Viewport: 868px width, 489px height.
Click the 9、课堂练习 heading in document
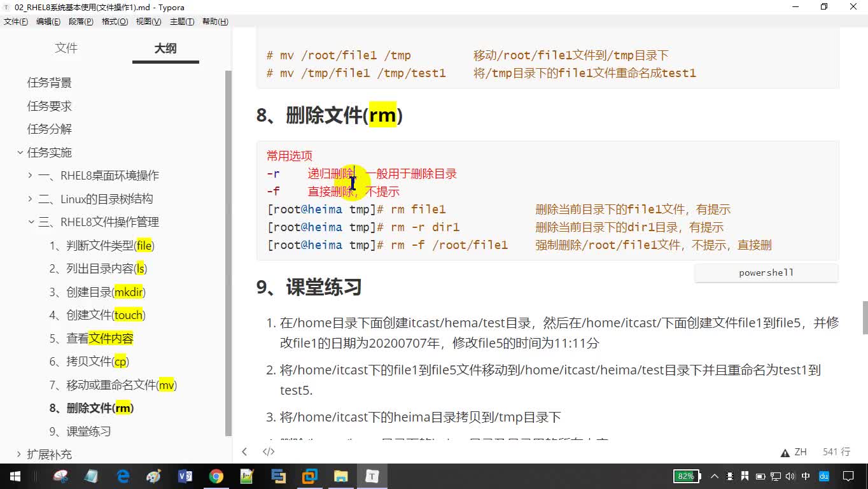(309, 287)
